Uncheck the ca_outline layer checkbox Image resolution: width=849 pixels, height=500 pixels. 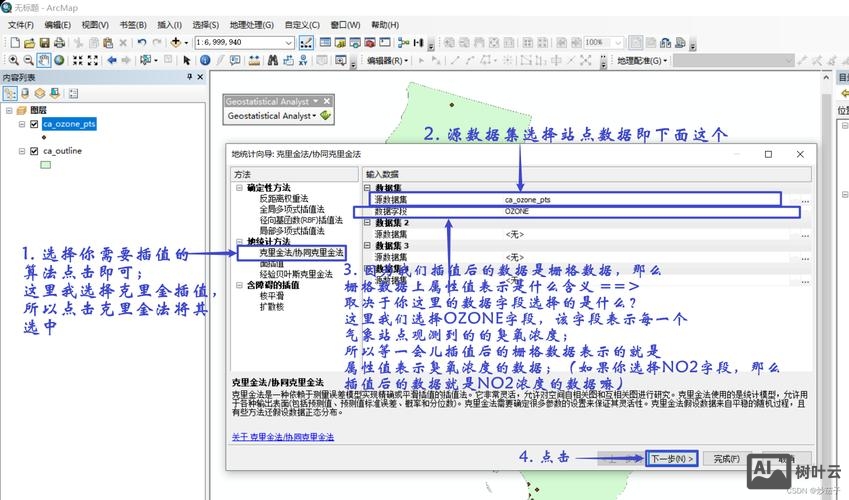click(34, 151)
